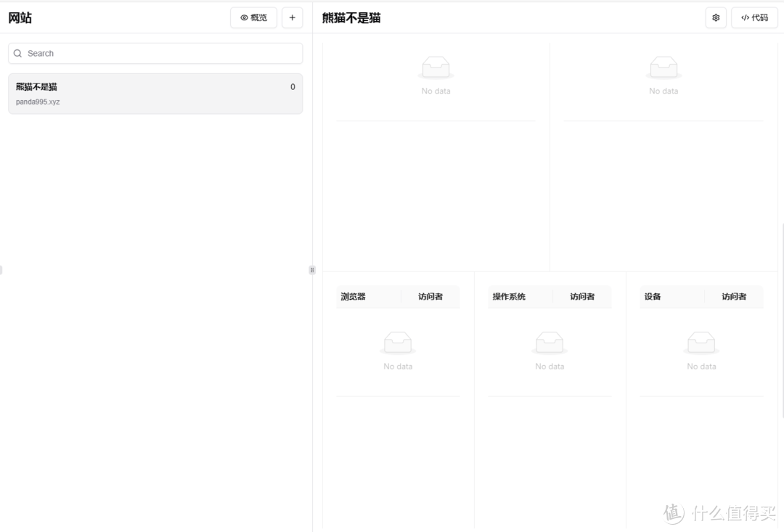This screenshot has height=532, width=784.
Task: Toggle sorting by 访问者 in the 浏览器 panel
Action: [x=430, y=296]
